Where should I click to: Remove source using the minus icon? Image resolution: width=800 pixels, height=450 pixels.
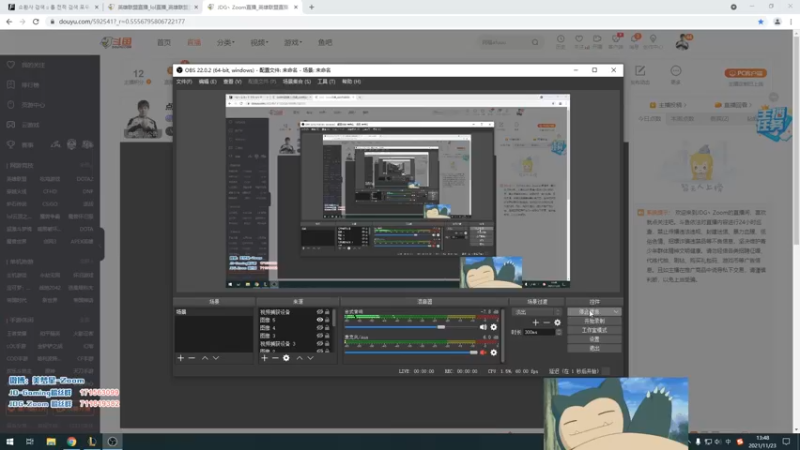click(x=275, y=358)
